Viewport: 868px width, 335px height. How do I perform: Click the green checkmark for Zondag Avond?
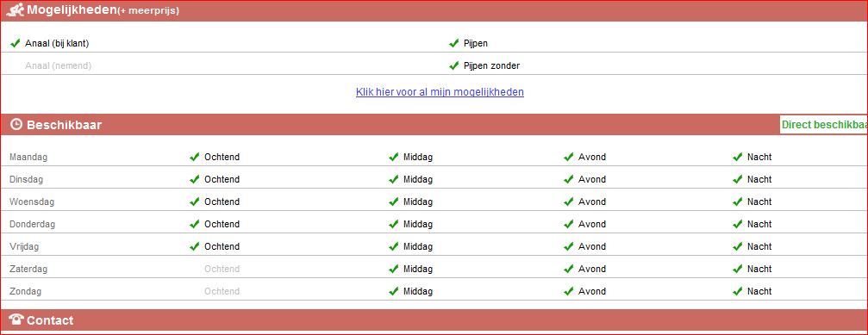pyautogui.click(x=569, y=291)
